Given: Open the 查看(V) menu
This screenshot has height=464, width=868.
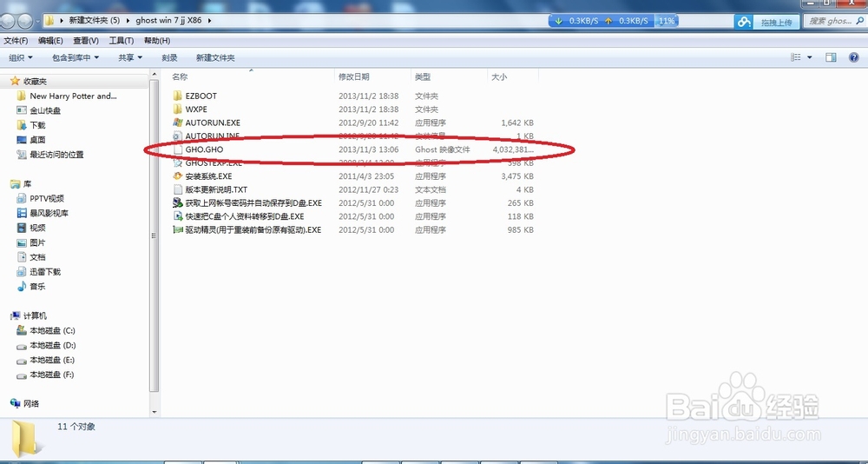Looking at the screenshot, I should (x=86, y=41).
